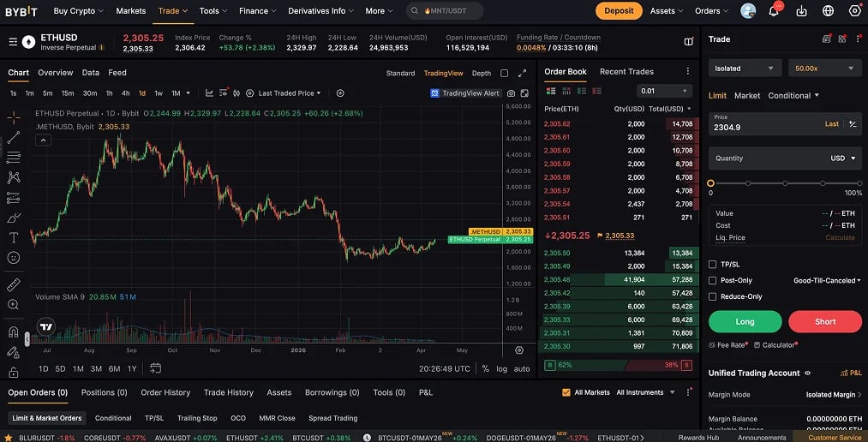868x442 pixels.
Task: Click the Price input field
Action: pyautogui.click(x=786, y=124)
